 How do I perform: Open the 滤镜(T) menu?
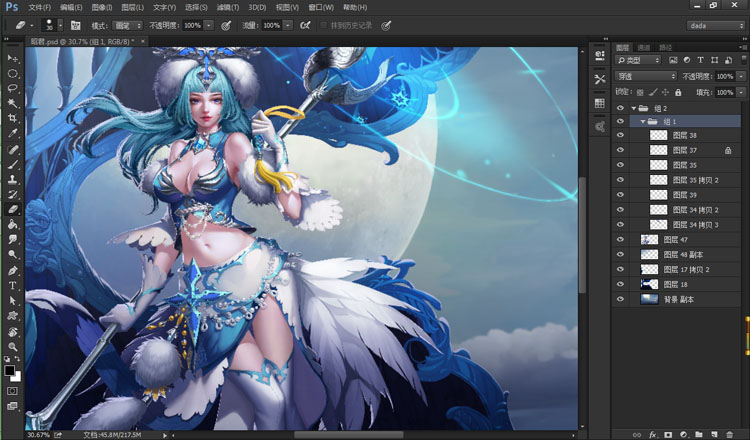click(228, 8)
